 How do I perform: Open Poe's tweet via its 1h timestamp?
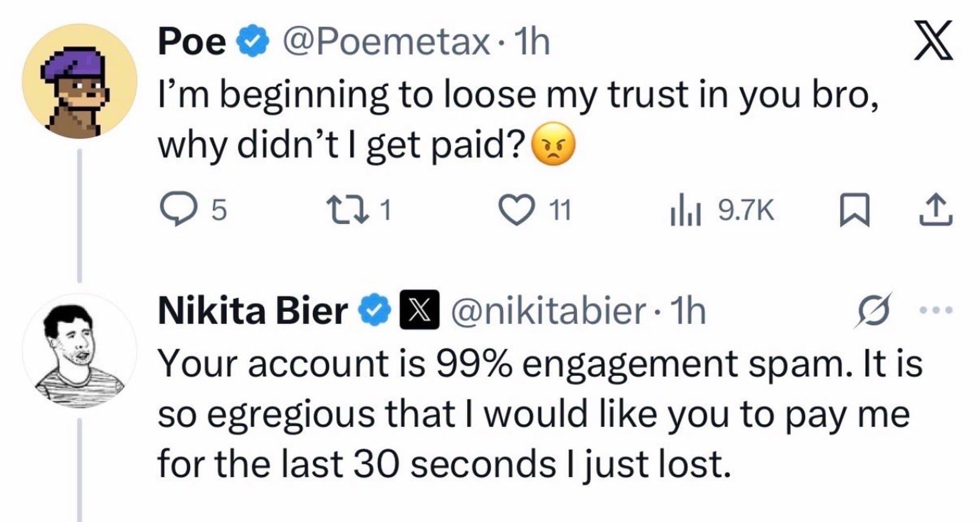click(533, 42)
